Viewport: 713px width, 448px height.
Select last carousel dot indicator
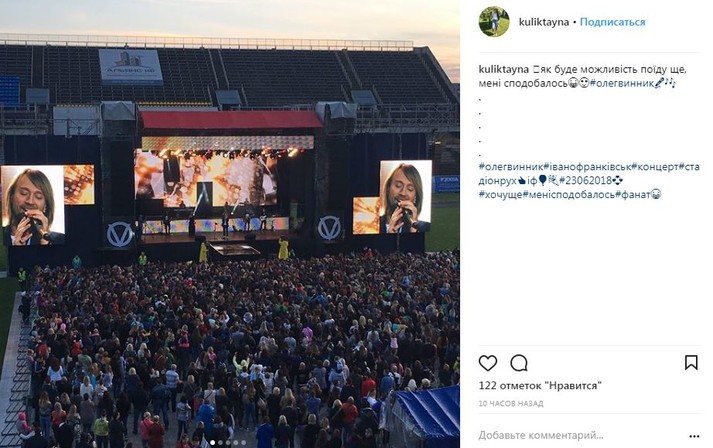point(244,443)
